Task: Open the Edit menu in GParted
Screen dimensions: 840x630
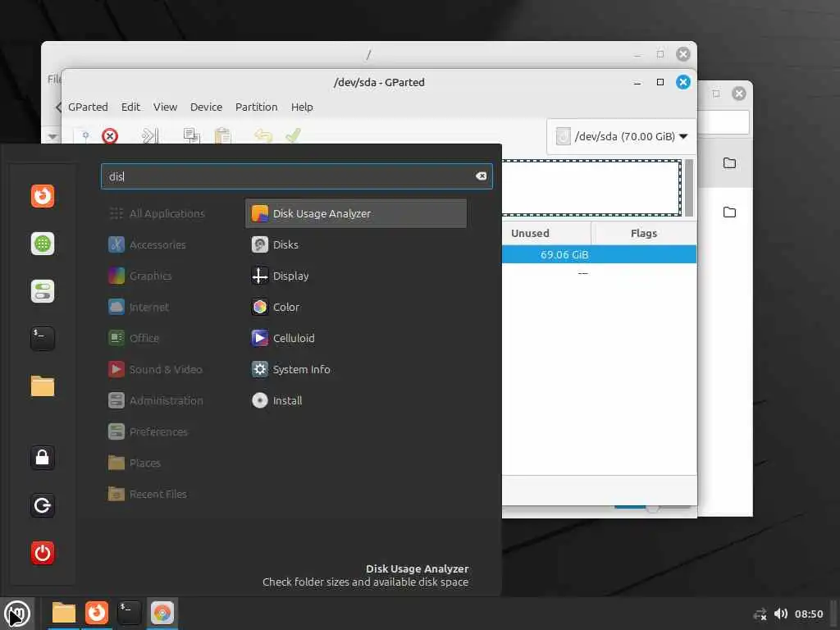Action: tap(130, 107)
